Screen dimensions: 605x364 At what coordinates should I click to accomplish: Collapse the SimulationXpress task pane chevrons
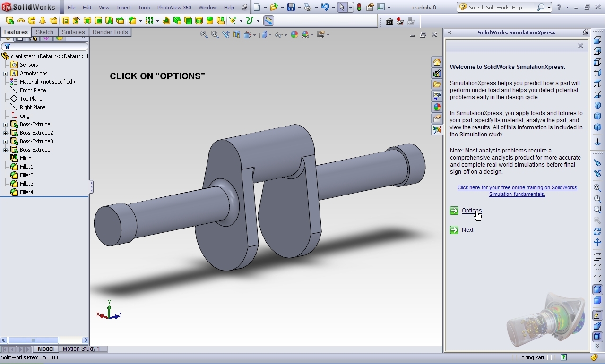(x=450, y=32)
